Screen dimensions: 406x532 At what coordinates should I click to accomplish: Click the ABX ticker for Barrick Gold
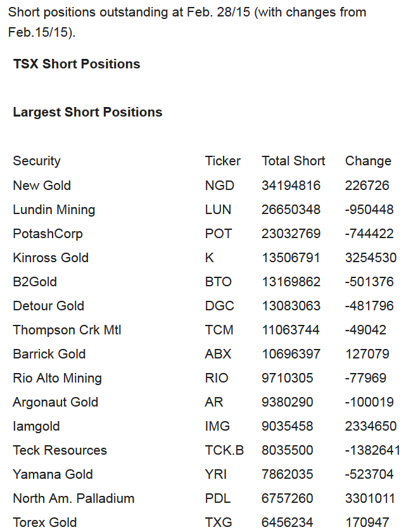pyautogui.click(x=218, y=354)
